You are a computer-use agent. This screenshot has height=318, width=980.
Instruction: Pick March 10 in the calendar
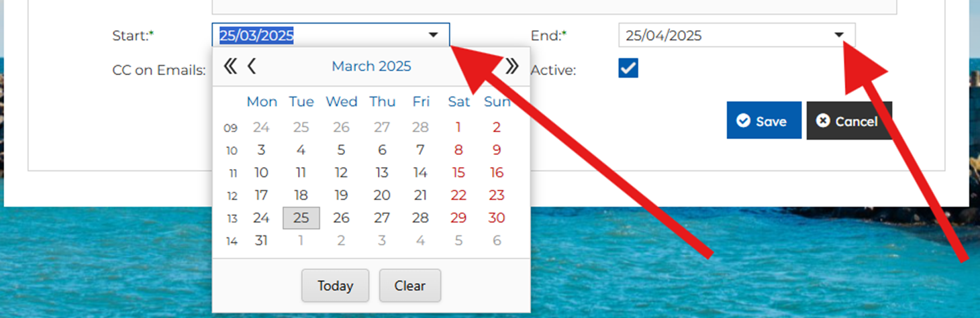click(x=261, y=172)
